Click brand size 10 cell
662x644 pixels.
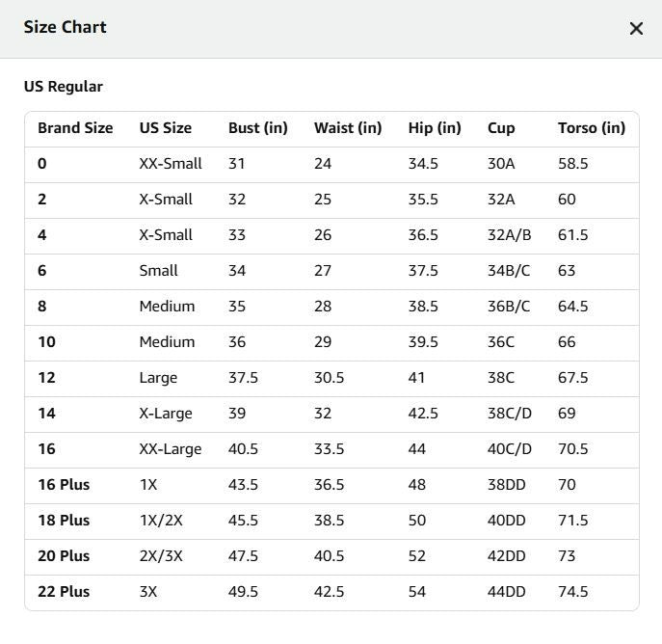click(46, 342)
